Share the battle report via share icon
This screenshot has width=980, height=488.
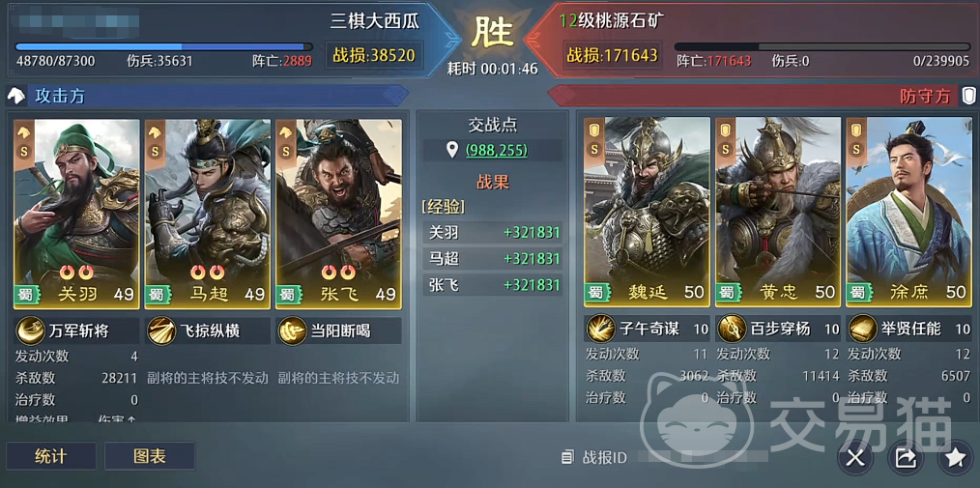pos(905,458)
